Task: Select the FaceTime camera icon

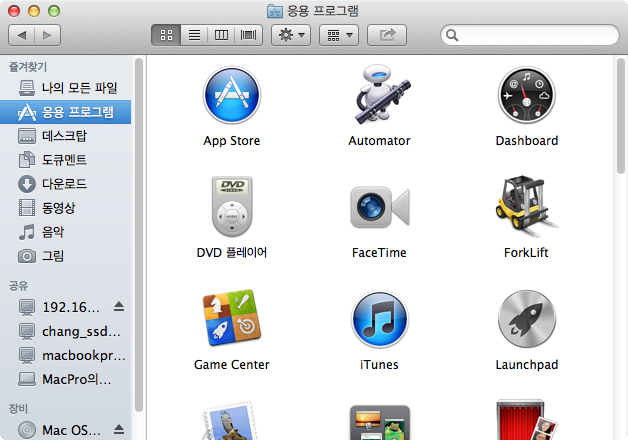Action: pos(379,207)
